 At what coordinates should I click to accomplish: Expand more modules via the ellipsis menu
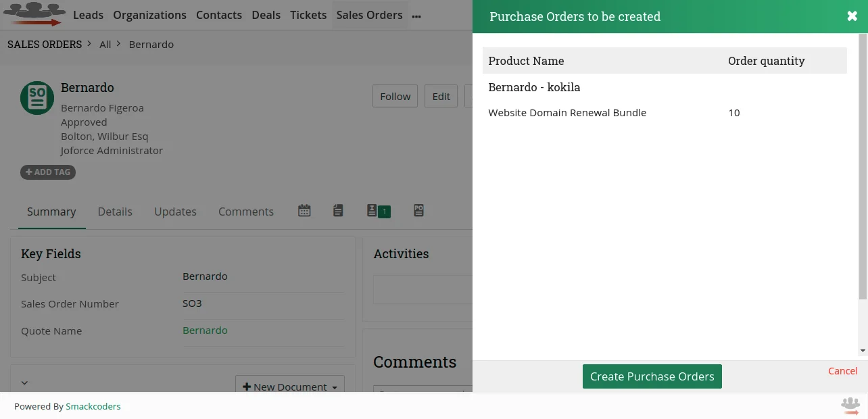[x=416, y=15]
